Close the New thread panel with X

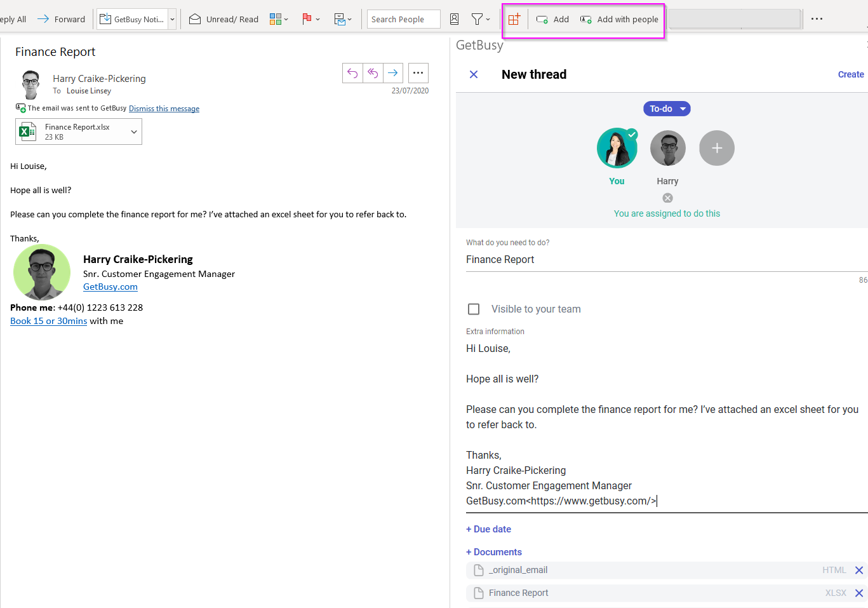pos(474,74)
